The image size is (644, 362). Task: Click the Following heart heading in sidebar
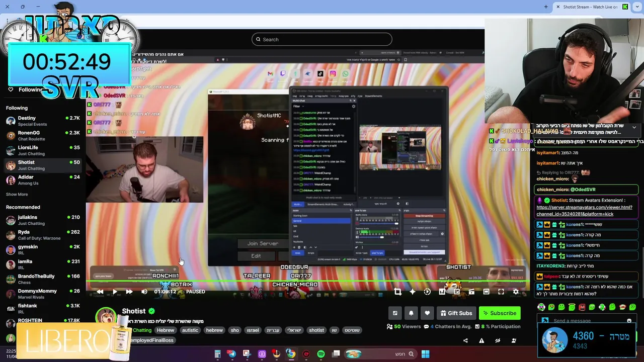click(25, 89)
